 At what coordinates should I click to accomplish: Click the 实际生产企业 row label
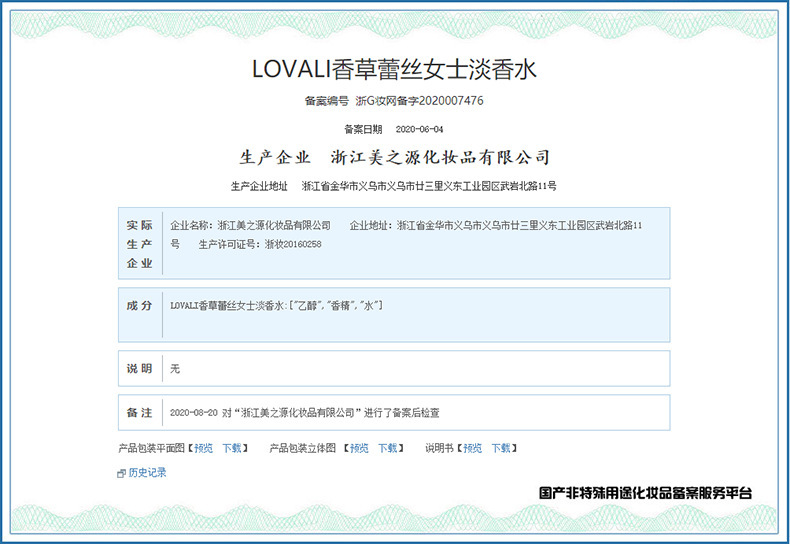(140, 244)
